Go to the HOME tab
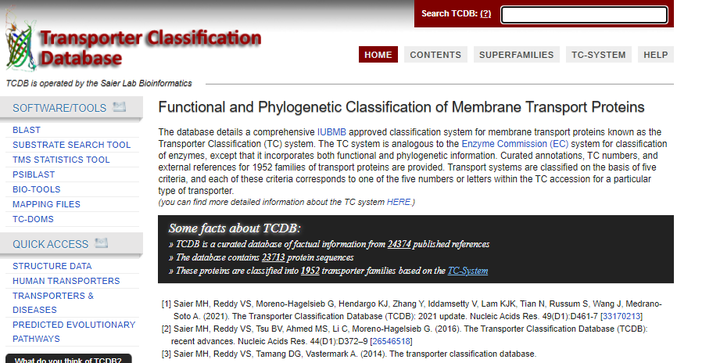Screen dimensions: 720x363 pyautogui.click(x=378, y=55)
